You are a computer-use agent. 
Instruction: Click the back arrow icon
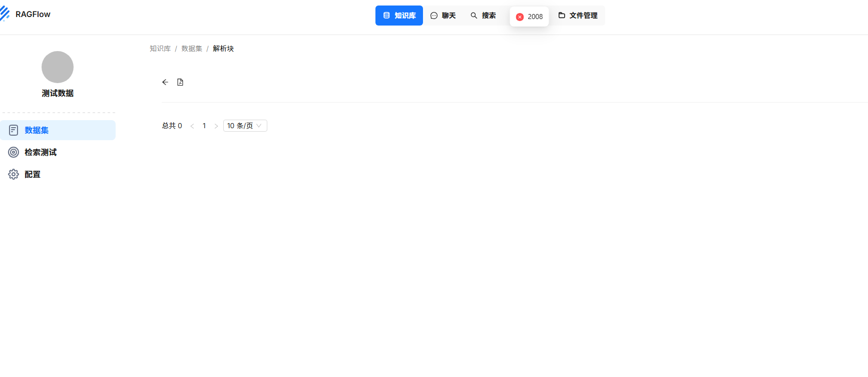click(165, 82)
